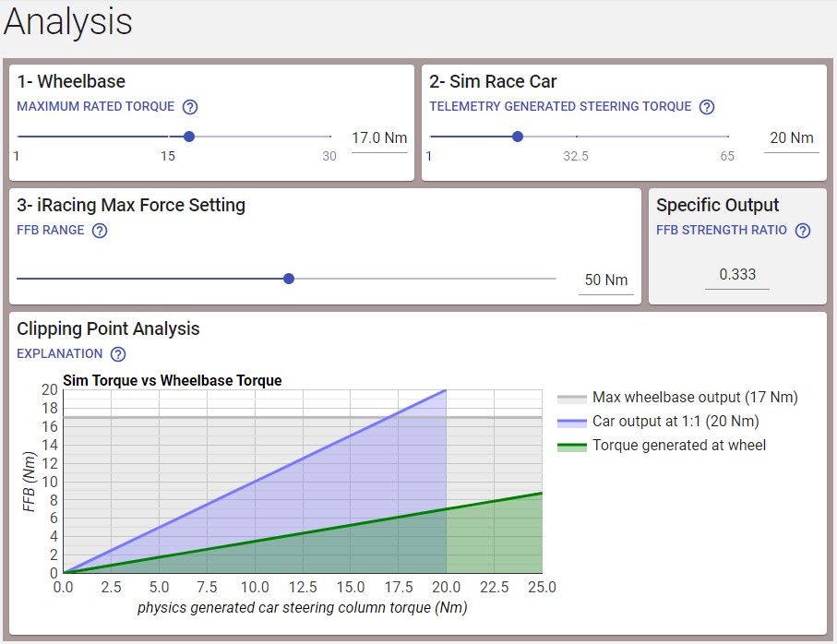Open help icon beside Telemetry Generated Steering Torque

[x=707, y=107]
